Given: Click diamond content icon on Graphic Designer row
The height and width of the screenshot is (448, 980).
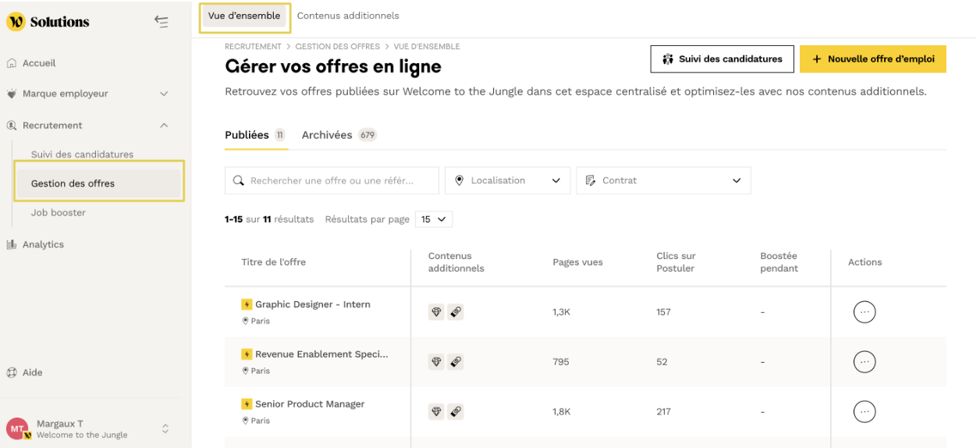Looking at the screenshot, I should point(437,312).
